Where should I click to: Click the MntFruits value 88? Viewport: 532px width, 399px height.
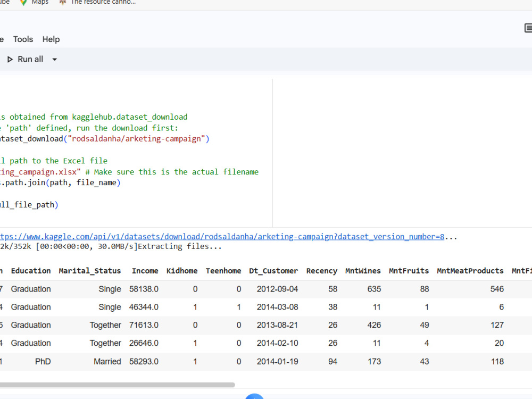pyautogui.click(x=425, y=289)
